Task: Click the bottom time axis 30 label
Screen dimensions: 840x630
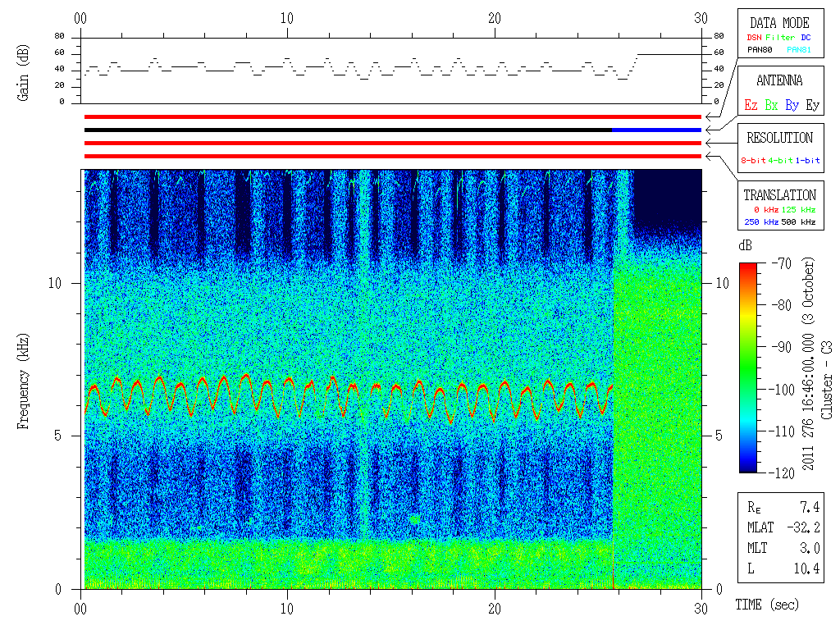Action: coord(701,609)
